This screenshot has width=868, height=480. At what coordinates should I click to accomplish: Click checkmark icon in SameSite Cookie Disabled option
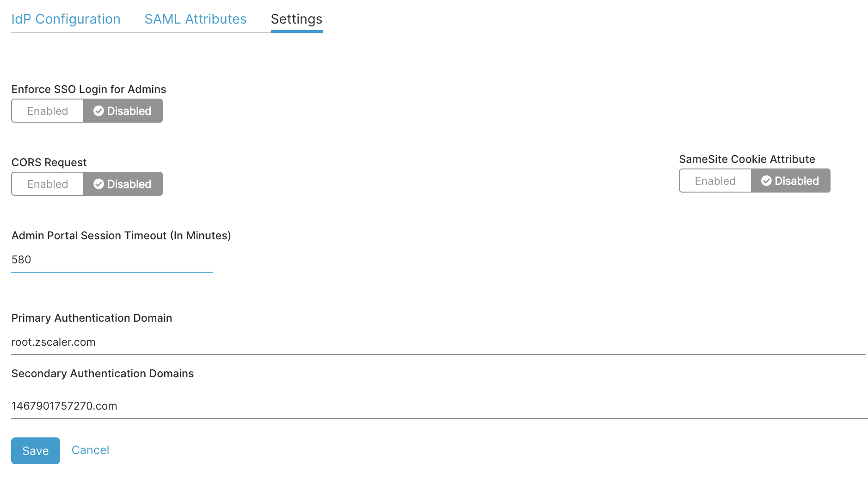coord(766,181)
